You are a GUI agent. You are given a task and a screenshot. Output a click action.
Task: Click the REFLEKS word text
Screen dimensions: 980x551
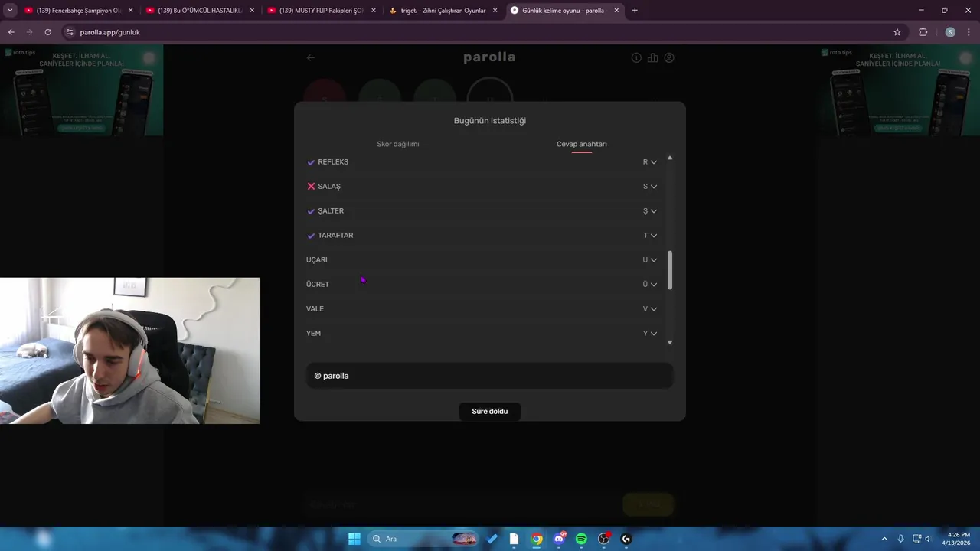(x=333, y=162)
